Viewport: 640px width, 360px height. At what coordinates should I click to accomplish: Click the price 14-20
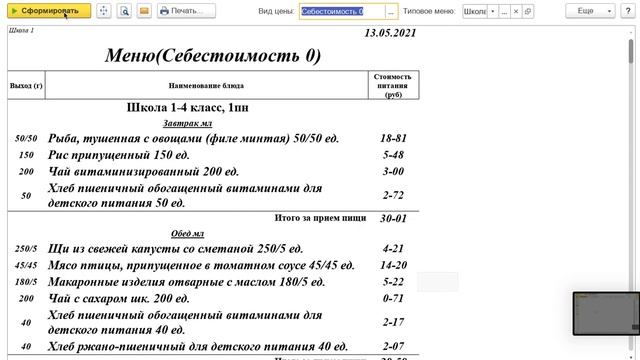pos(393,265)
